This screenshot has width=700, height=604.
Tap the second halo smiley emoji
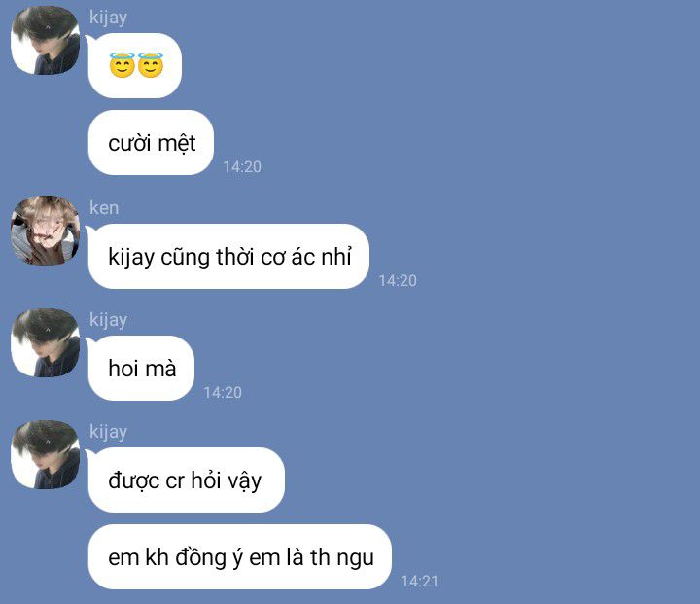[151, 65]
